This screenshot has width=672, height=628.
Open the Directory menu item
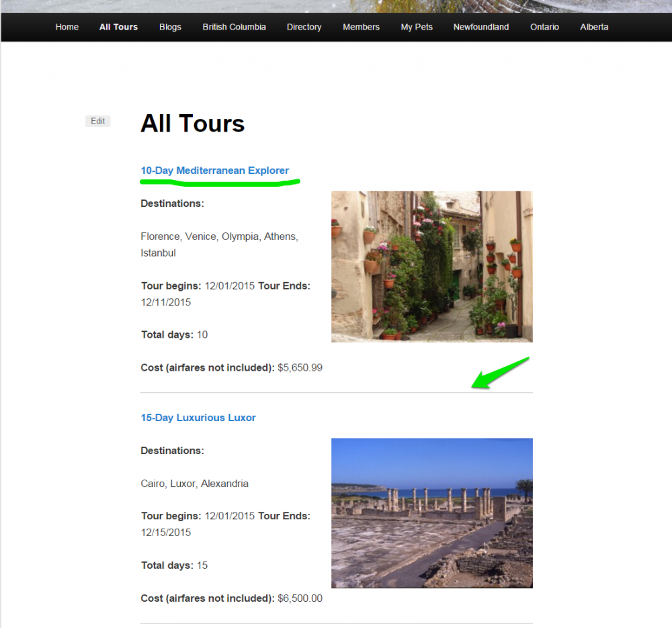(x=304, y=27)
